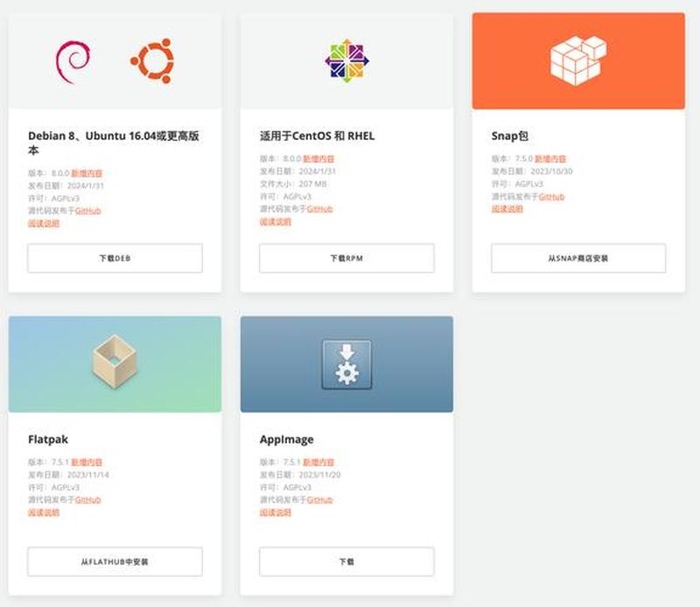The image size is (700, 607).
Task: Click the 适用于CentOS 和 RHEL heading
Action: [317, 136]
